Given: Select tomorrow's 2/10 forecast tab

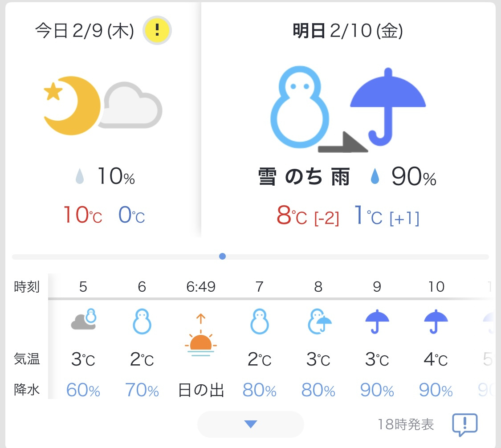Looking at the screenshot, I should [347, 31].
